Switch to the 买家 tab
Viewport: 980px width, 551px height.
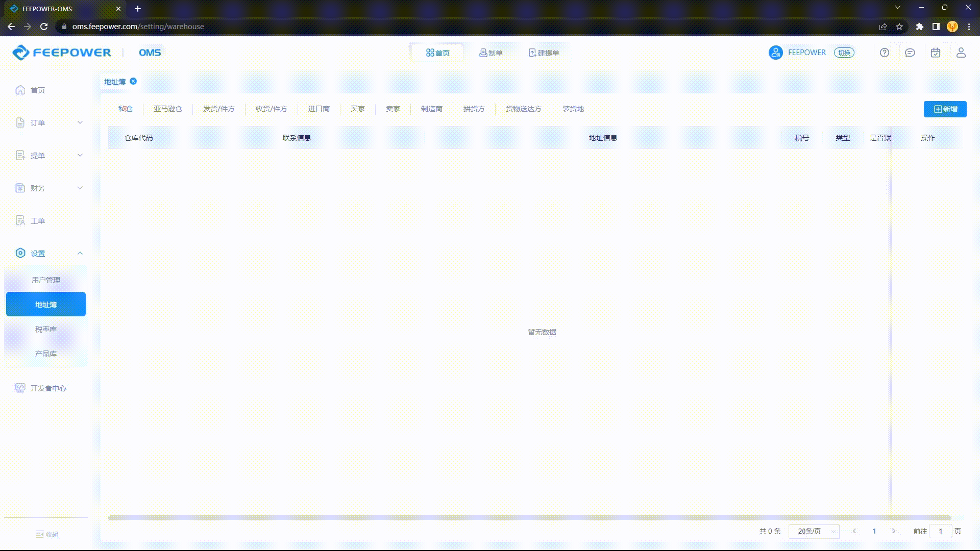coord(358,109)
